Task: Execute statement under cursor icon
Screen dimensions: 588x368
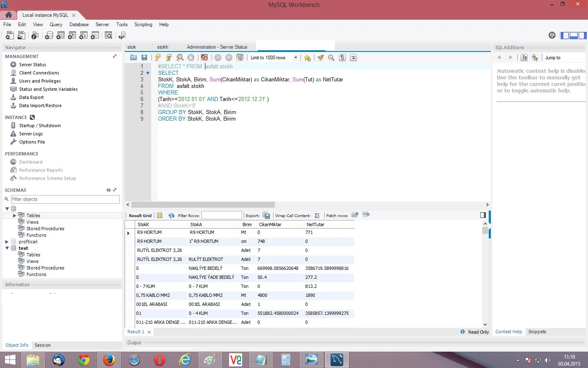Action: (x=169, y=58)
